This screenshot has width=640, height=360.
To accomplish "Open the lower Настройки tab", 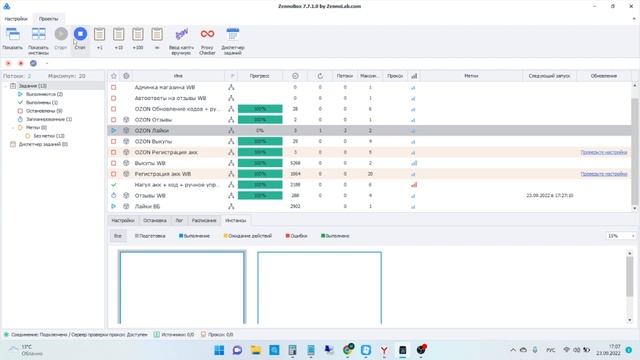I will coord(123,220).
